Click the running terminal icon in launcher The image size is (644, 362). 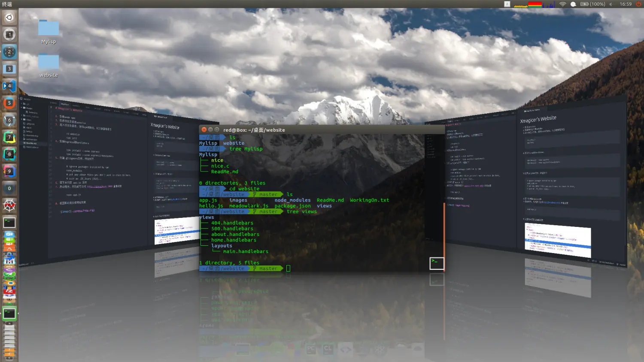click(x=9, y=314)
